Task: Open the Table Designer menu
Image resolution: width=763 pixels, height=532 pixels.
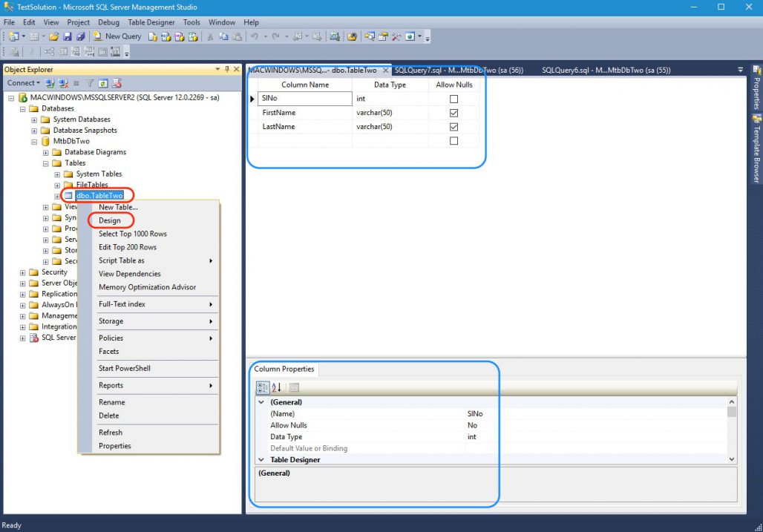Action: [151, 22]
